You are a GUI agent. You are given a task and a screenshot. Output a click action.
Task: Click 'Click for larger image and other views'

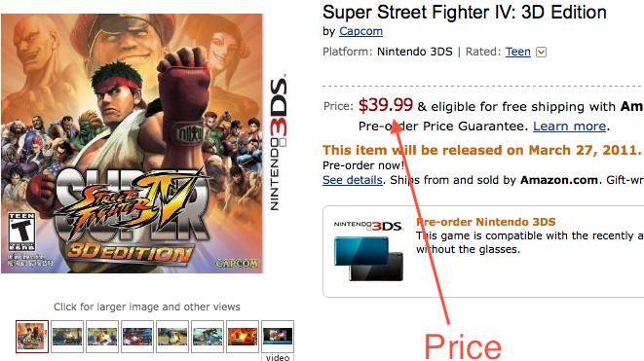point(147,307)
